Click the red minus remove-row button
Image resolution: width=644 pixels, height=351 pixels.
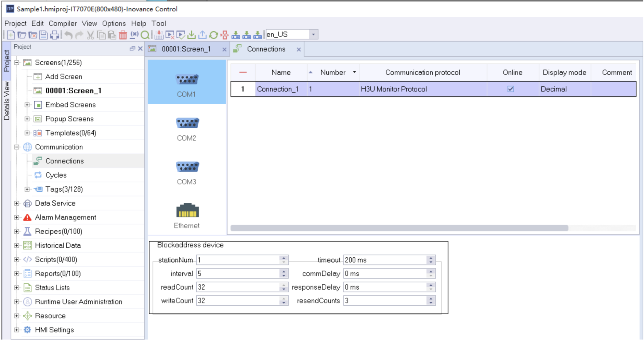243,72
